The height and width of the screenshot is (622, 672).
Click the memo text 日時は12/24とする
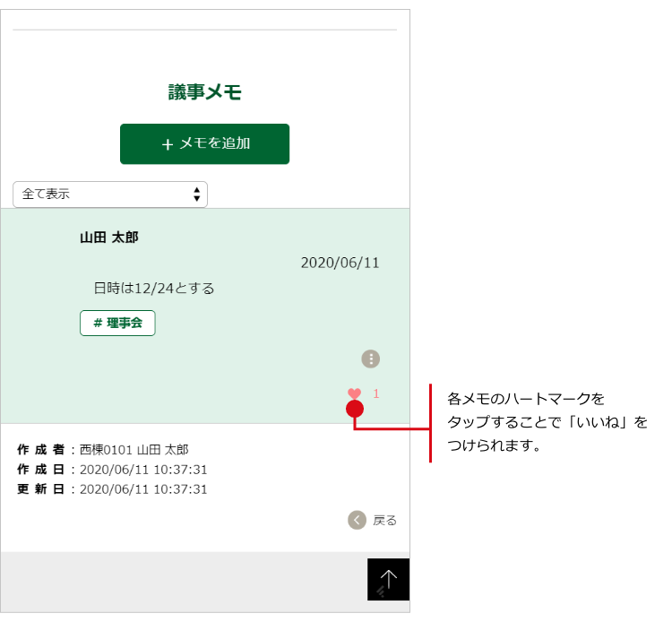coord(154,288)
